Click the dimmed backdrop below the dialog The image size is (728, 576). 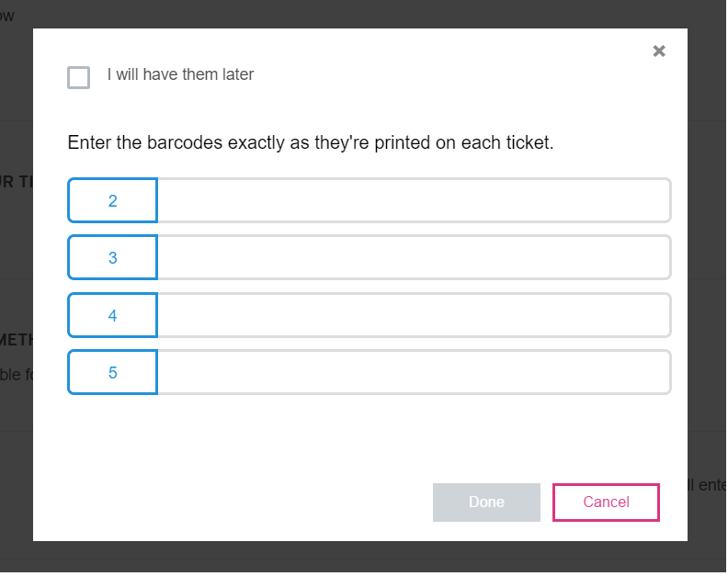pyautogui.click(x=368, y=558)
